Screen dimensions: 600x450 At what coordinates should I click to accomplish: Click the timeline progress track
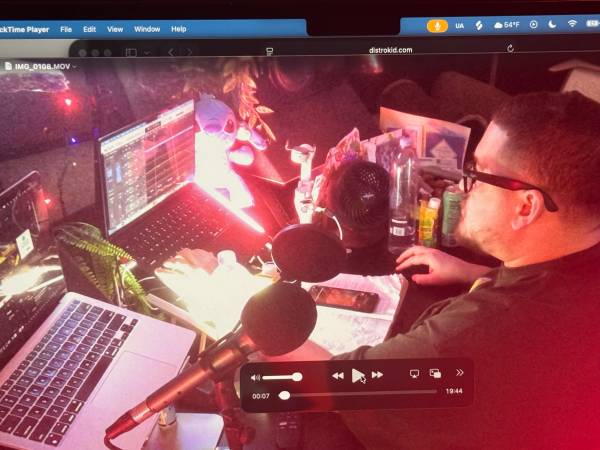[358, 393]
